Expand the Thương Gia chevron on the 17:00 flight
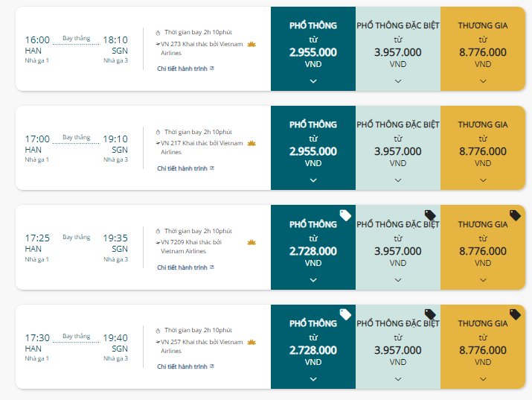The height and width of the screenshot is (400, 532). coord(483,180)
